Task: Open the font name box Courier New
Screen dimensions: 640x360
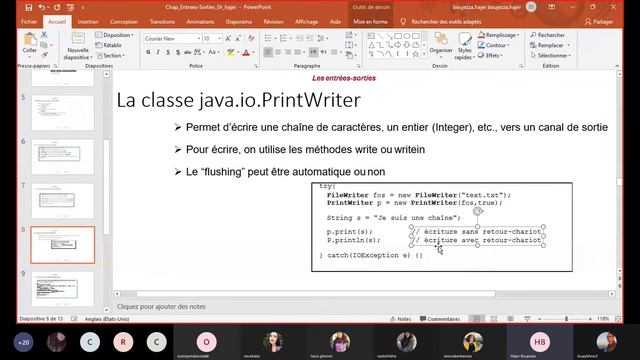Action: (172, 38)
